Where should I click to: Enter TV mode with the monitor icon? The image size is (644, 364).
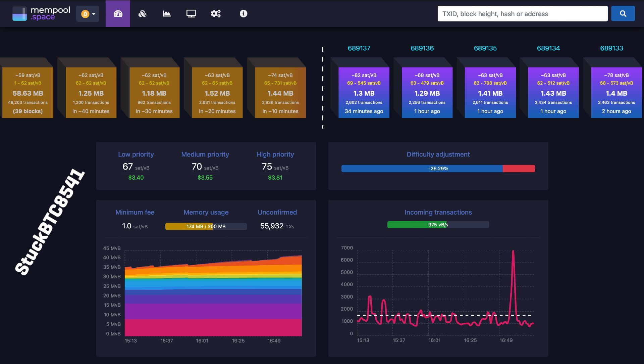coord(191,13)
